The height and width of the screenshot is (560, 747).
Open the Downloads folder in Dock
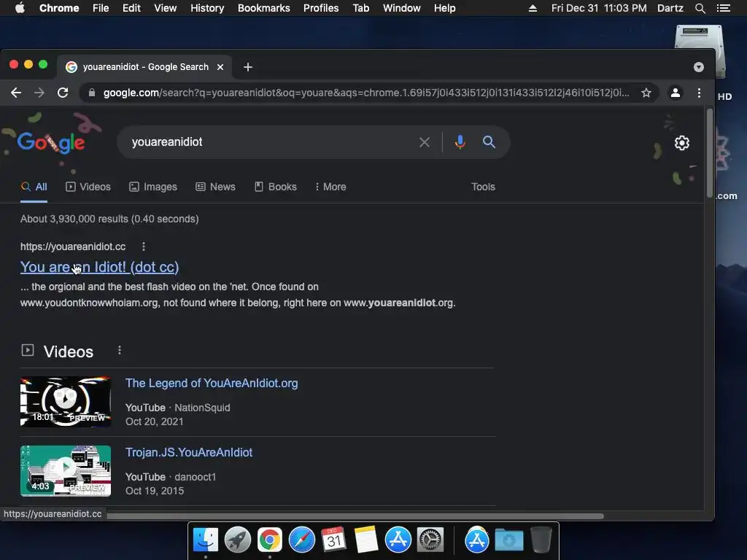click(508, 540)
